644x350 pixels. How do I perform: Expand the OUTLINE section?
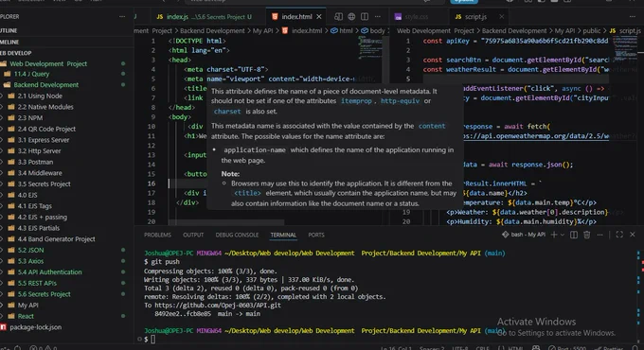coord(9,30)
